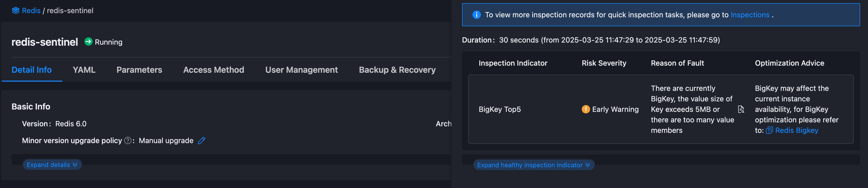Click the Early Warning exclamation icon
Image resolution: width=868 pixels, height=188 pixels.
point(585,109)
